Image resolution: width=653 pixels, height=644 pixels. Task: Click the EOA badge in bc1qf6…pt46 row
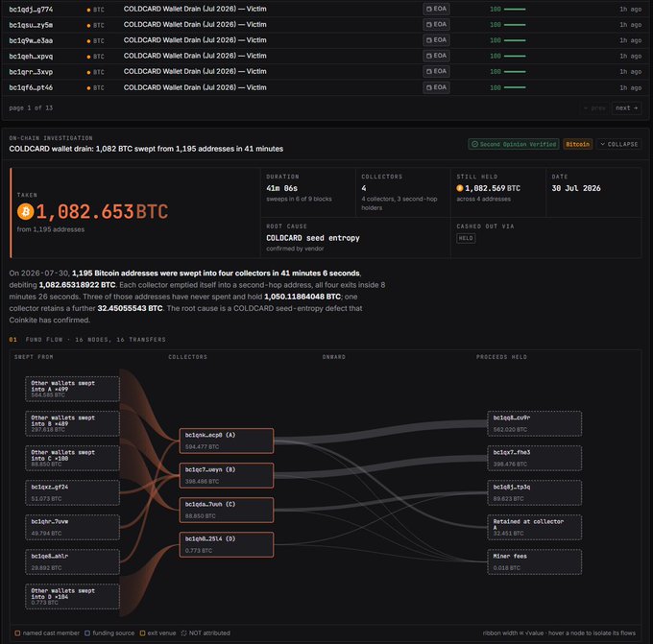tap(436, 87)
